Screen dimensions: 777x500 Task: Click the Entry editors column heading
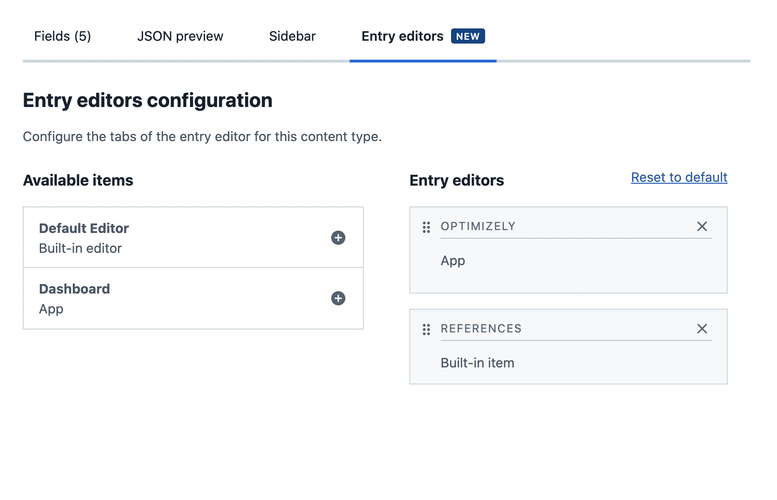456,180
